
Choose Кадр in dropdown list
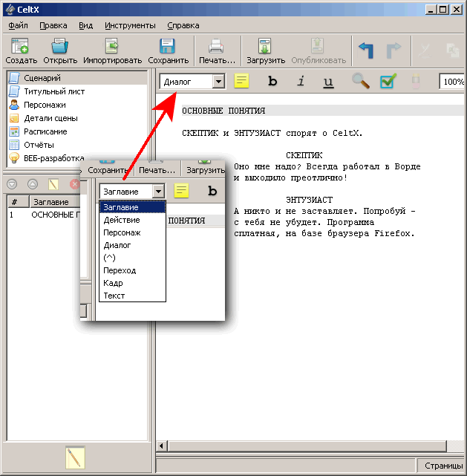tap(132, 283)
